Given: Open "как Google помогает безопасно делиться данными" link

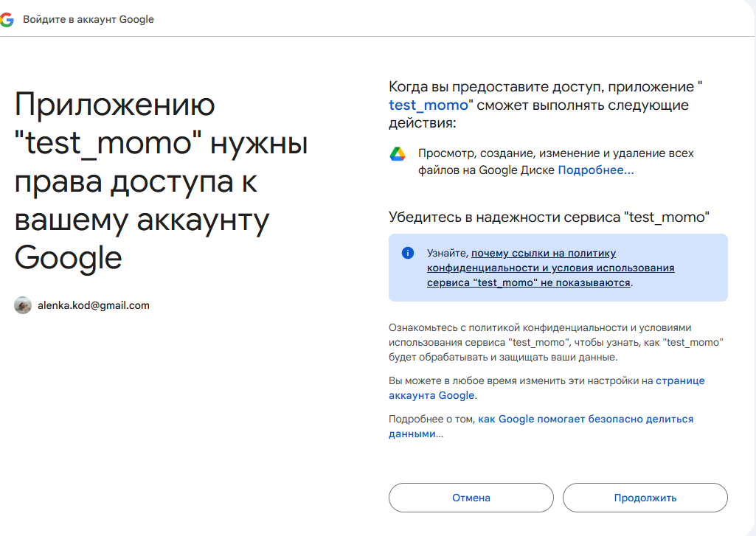Looking at the screenshot, I should 586,419.
